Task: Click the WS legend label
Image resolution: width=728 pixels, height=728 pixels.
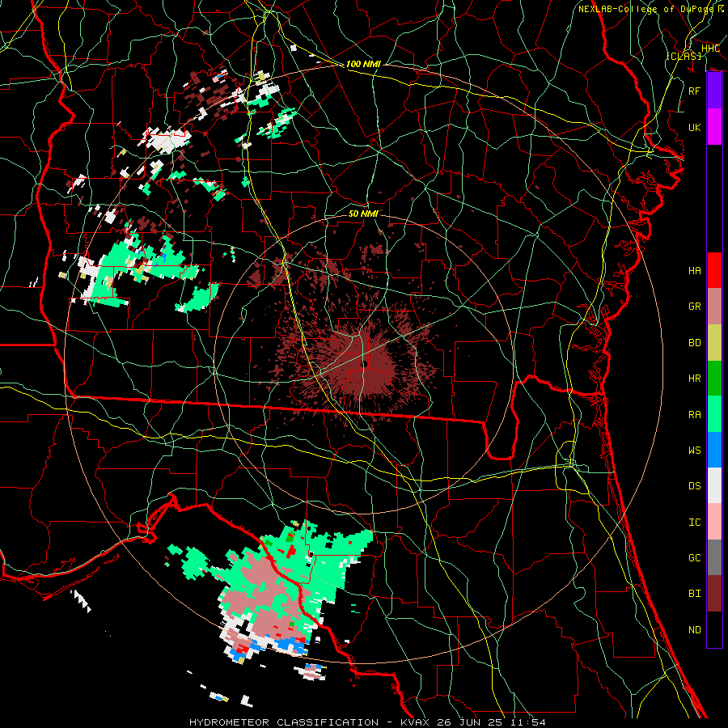Action: click(695, 450)
